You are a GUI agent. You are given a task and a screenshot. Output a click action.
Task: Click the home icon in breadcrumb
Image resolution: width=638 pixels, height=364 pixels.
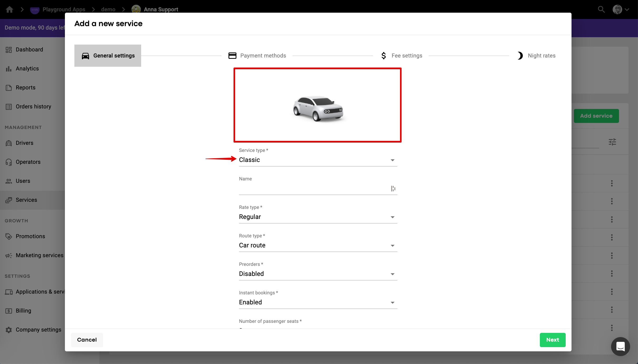point(9,9)
